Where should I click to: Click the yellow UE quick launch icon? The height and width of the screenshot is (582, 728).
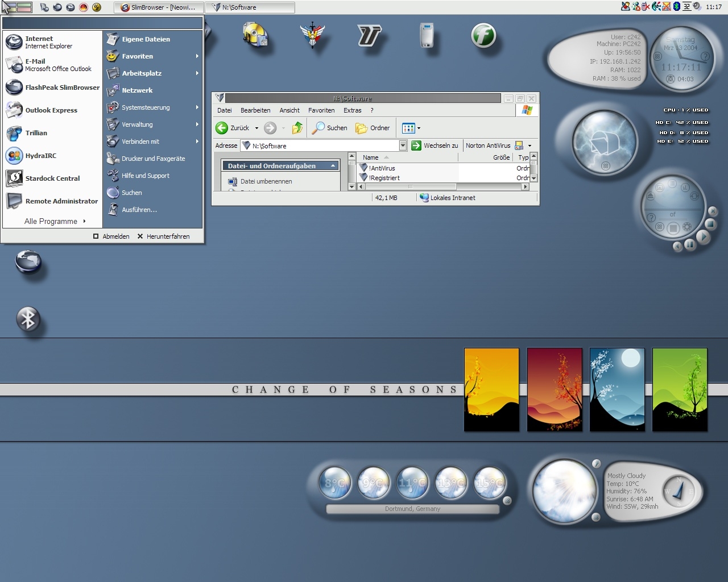pos(97,7)
